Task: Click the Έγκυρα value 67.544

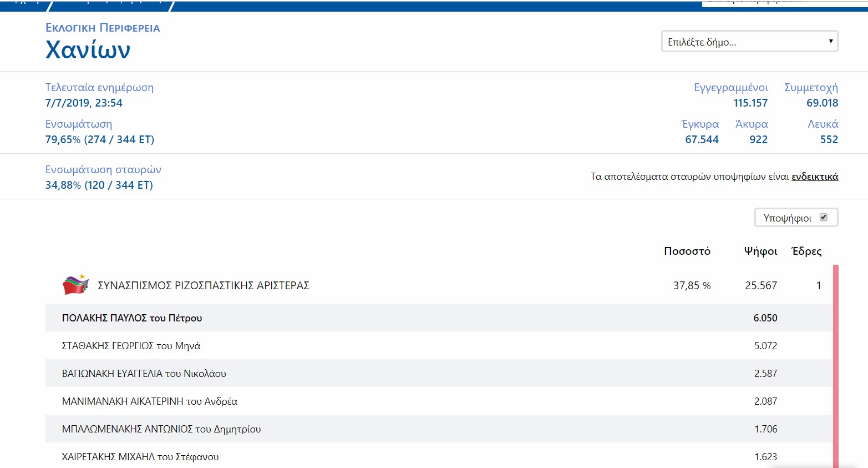Action: point(702,139)
